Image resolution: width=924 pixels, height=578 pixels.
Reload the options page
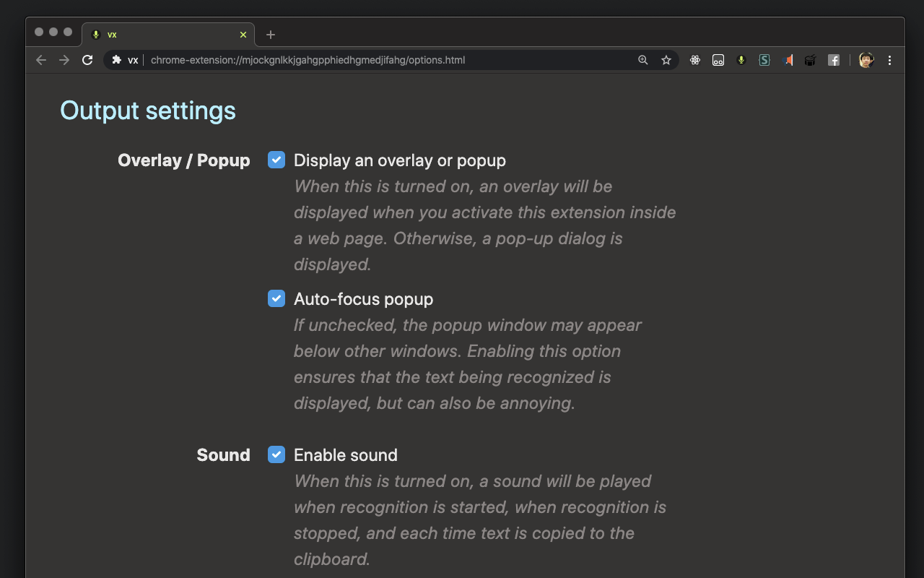tap(87, 60)
